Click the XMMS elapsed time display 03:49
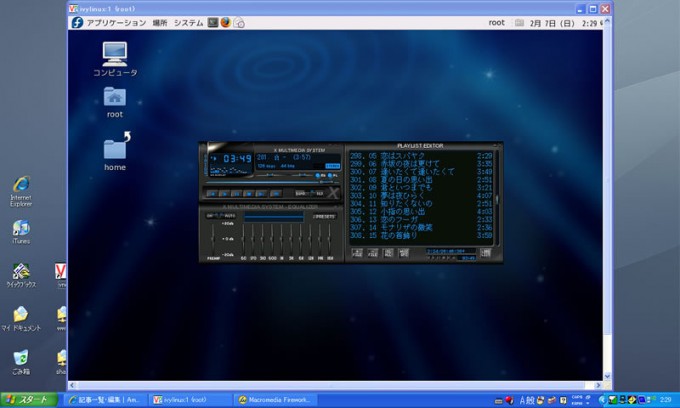Image resolution: width=680 pixels, height=408 pixels. pos(237,159)
